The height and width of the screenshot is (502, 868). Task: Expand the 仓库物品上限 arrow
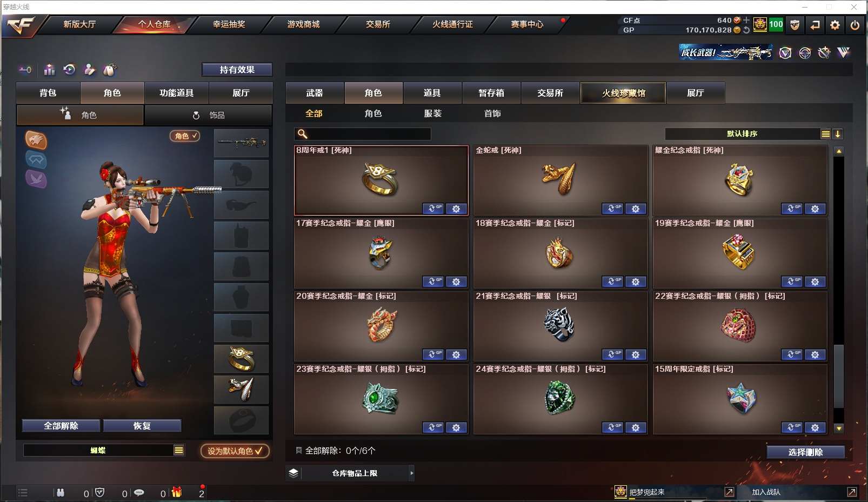[411, 473]
